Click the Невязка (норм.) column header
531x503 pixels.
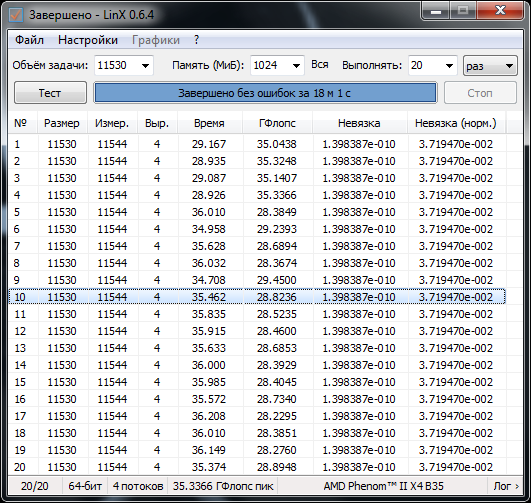(x=455, y=123)
